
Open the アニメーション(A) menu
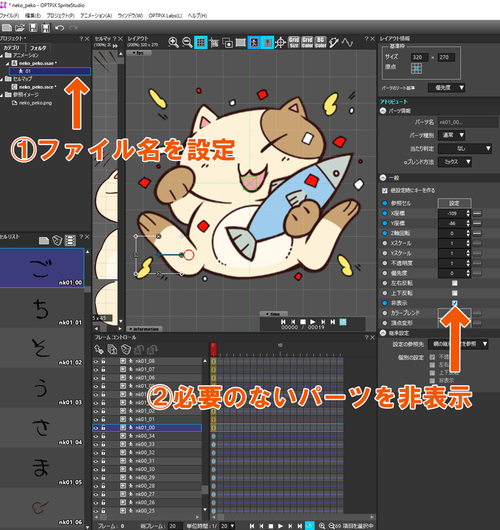point(96,16)
